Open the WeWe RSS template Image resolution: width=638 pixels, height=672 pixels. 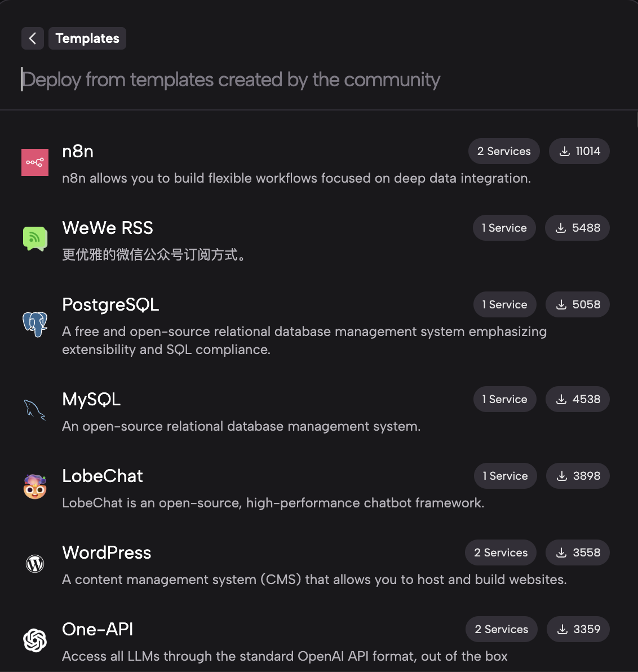(108, 228)
